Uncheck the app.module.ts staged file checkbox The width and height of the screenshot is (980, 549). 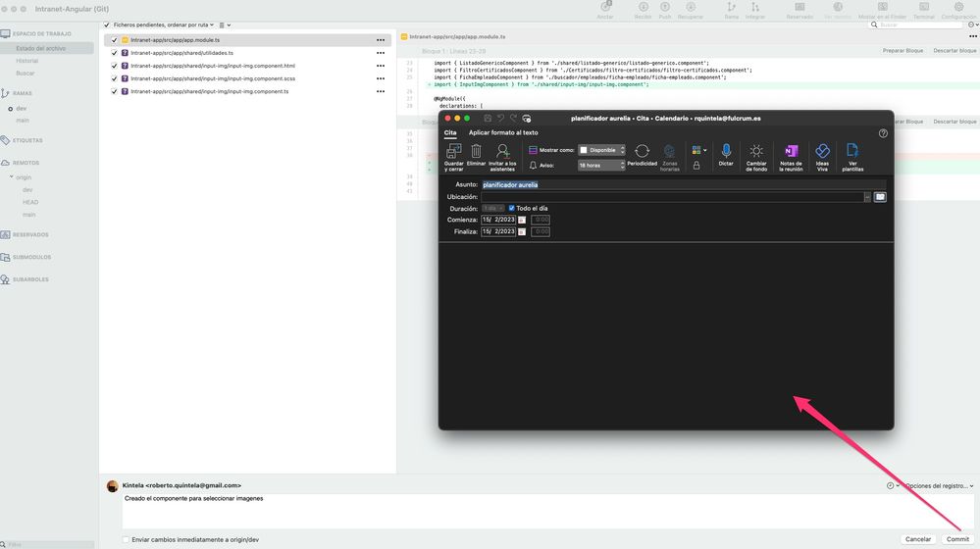tap(115, 40)
